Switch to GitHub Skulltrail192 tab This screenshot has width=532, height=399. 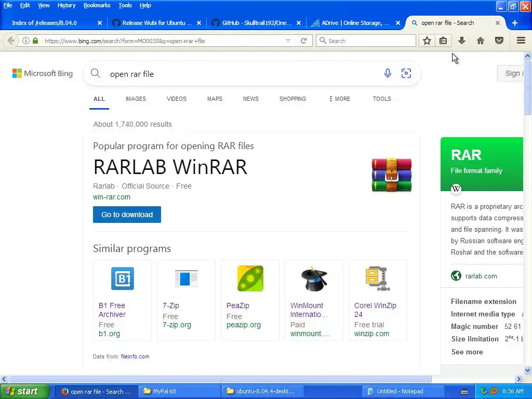tap(256, 23)
